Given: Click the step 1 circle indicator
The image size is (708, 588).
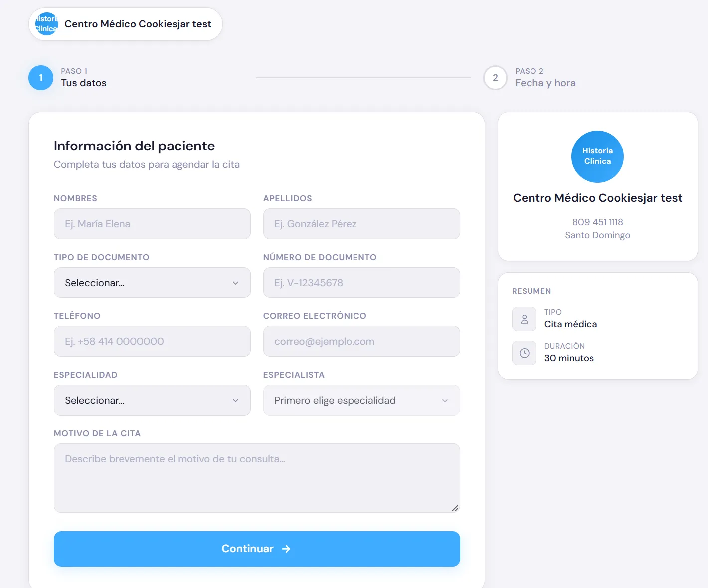Looking at the screenshot, I should [41, 78].
